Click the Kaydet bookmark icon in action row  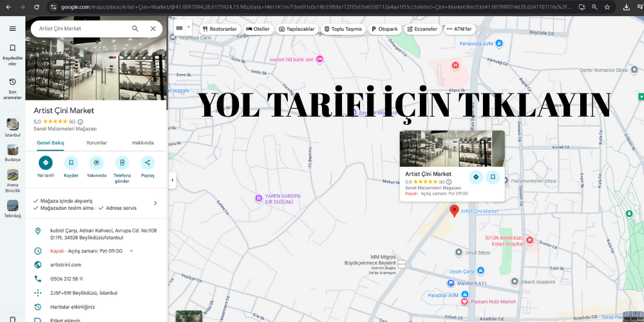(x=71, y=163)
